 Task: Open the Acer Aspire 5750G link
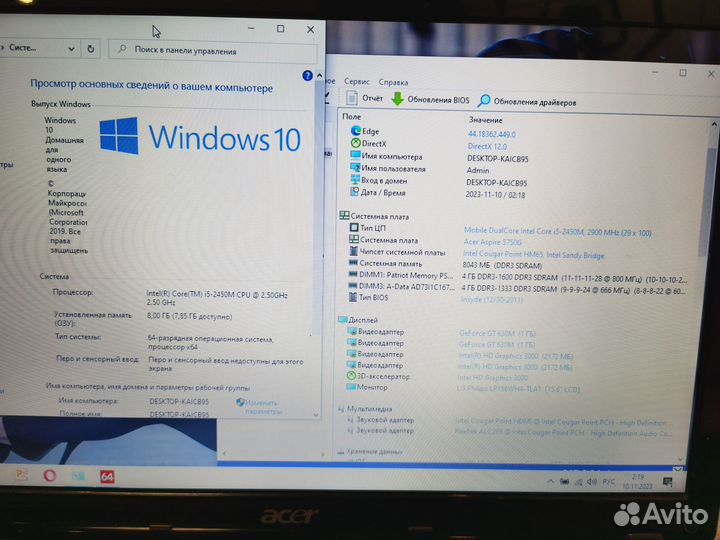coord(492,242)
